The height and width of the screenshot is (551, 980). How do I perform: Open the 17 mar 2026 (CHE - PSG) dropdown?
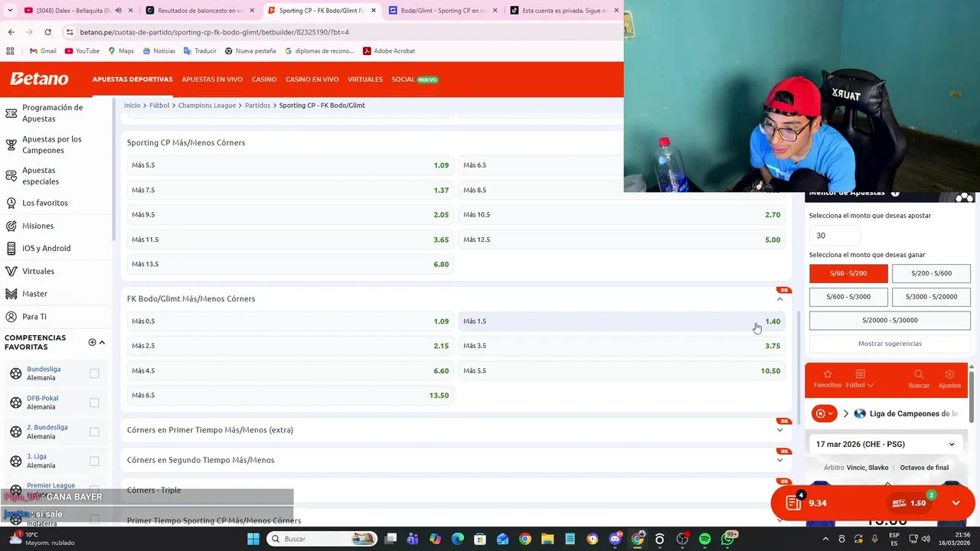[x=885, y=444]
